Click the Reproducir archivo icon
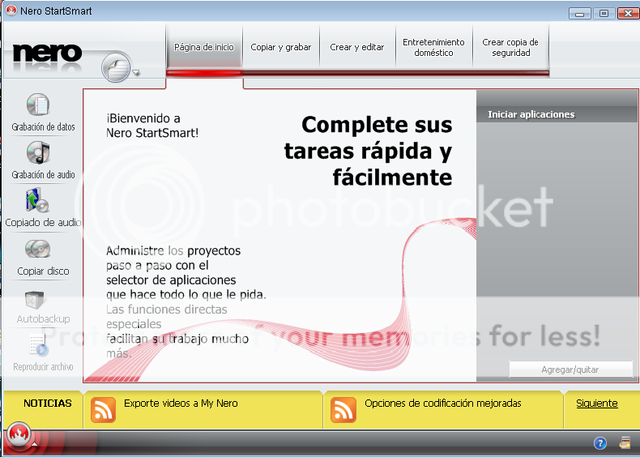 pyautogui.click(x=38, y=344)
